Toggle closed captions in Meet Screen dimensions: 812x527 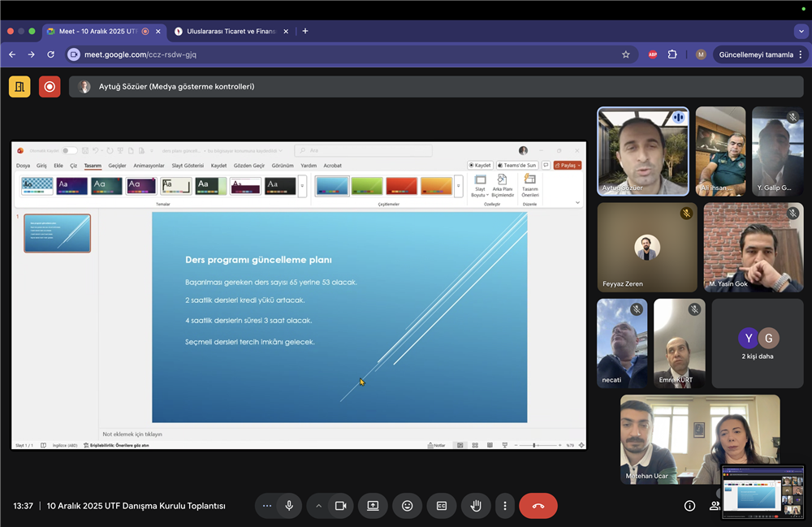(x=442, y=506)
